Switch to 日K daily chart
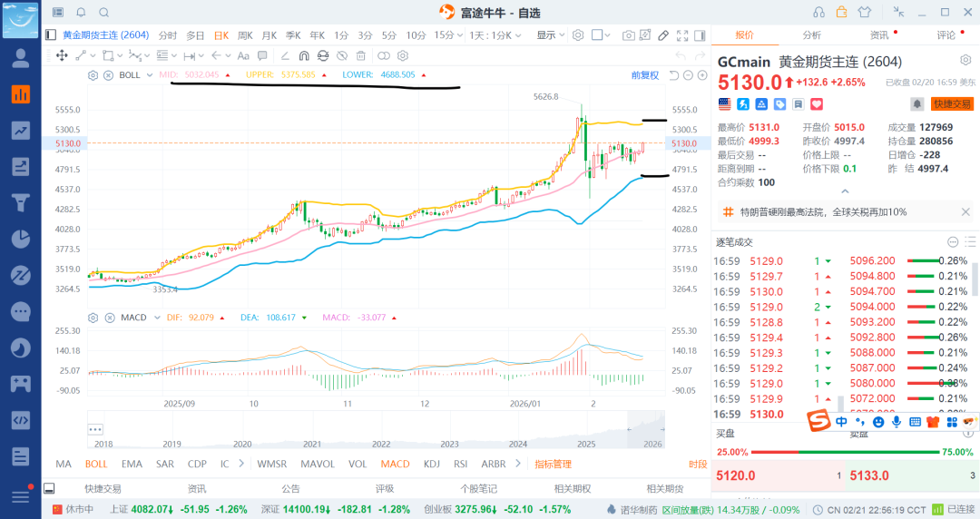 (x=221, y=35)
